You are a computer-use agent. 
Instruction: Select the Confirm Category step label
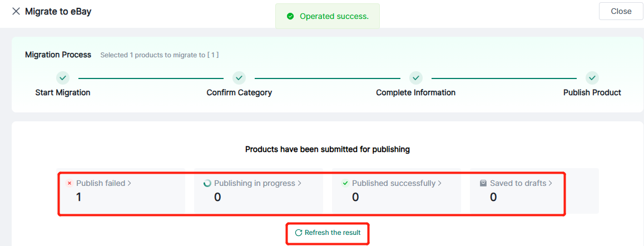click(239, 92)
